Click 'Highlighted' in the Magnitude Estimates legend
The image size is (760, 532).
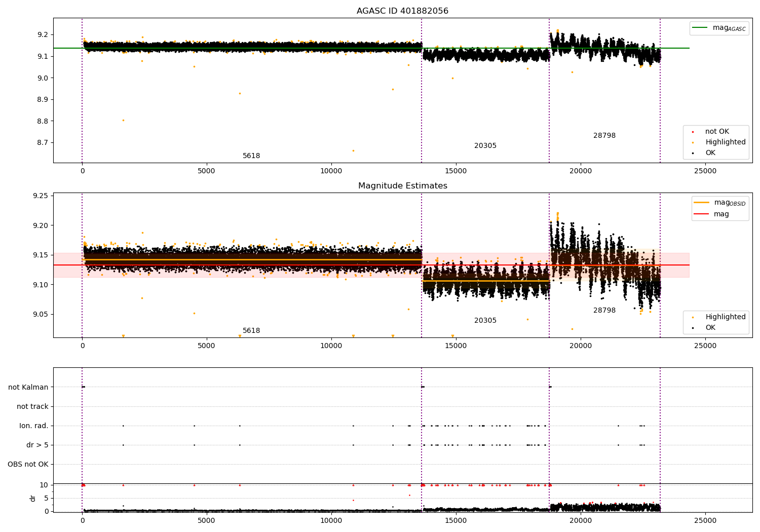click(x=719, y=317)
